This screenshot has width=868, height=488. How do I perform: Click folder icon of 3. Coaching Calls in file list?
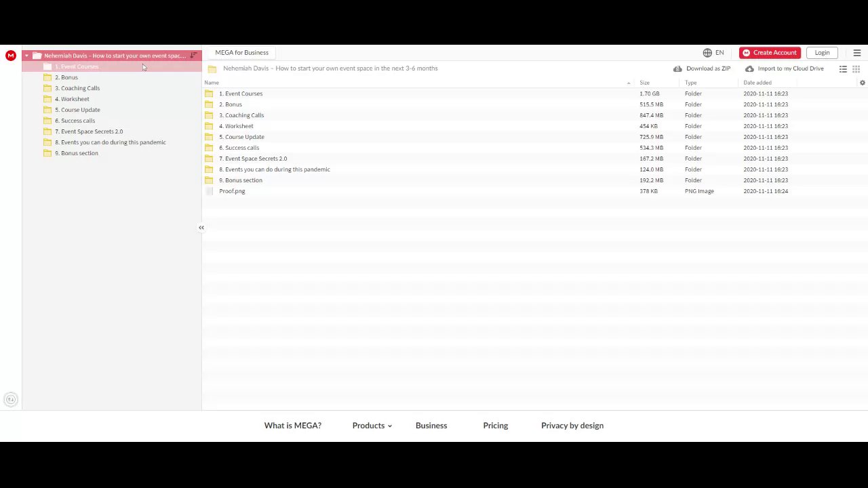click(209, 115)
